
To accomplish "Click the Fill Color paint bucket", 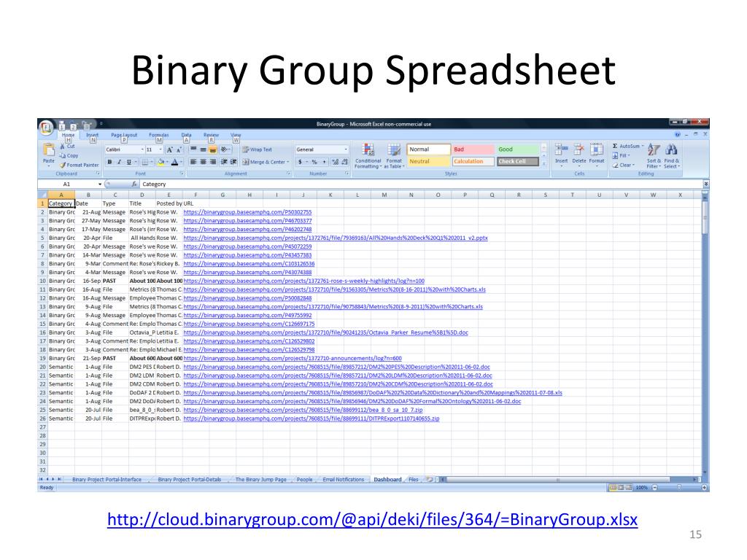I will pyautogui.click(x=161, y=162).
